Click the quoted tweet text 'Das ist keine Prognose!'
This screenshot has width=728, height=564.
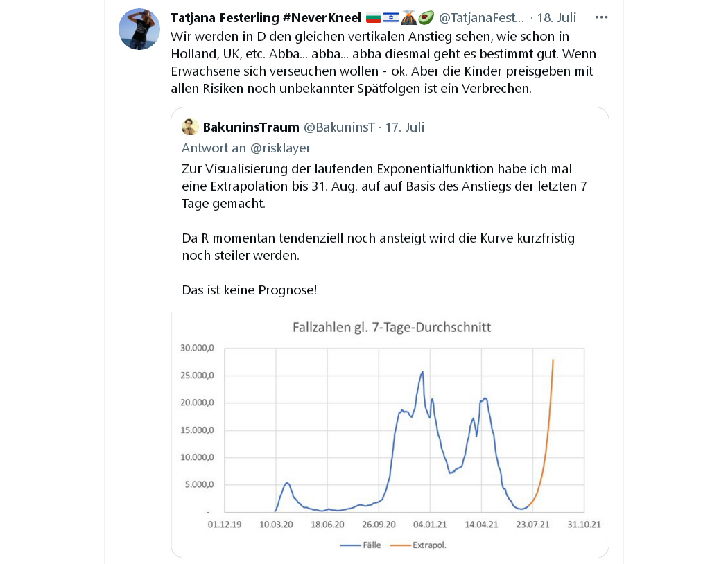click(x=250, y=290)
